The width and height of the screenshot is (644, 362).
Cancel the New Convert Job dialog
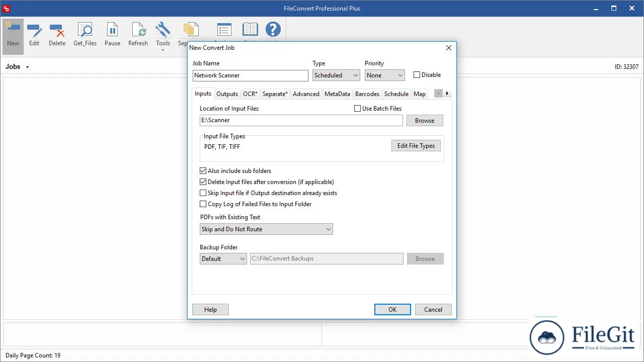[433, 310]
